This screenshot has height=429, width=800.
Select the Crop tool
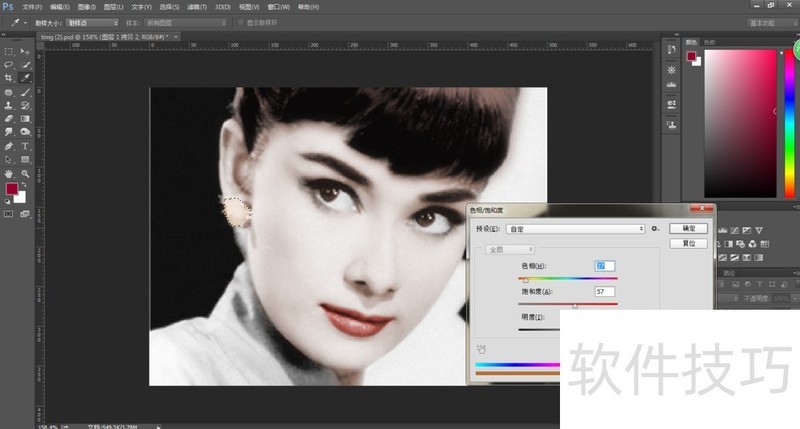[9, 78]
